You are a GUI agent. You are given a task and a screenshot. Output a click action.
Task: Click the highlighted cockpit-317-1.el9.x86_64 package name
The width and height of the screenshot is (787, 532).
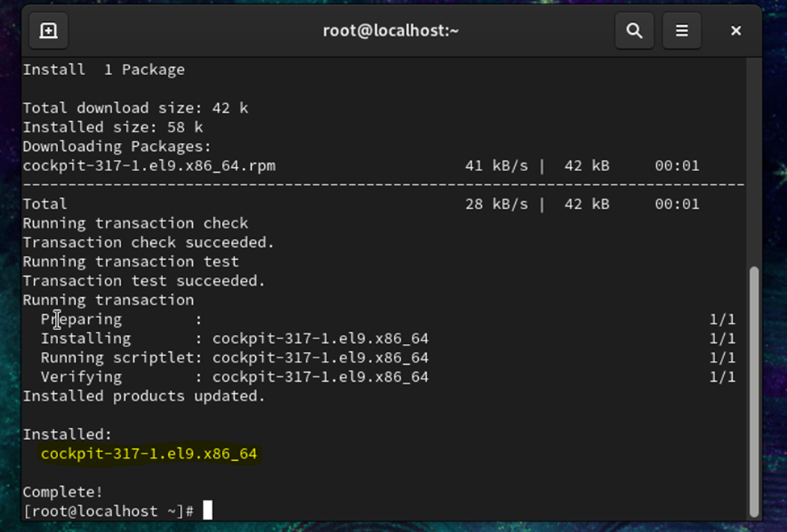(149, 454)
